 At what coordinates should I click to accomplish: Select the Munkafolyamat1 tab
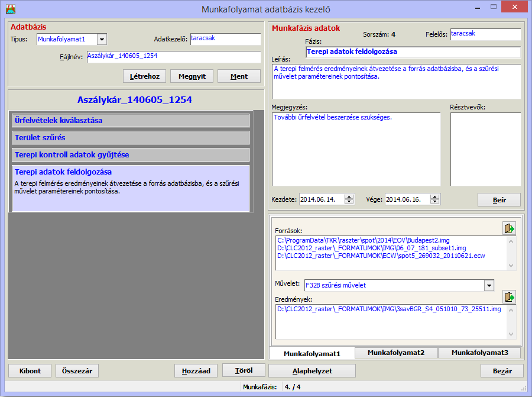312,353
